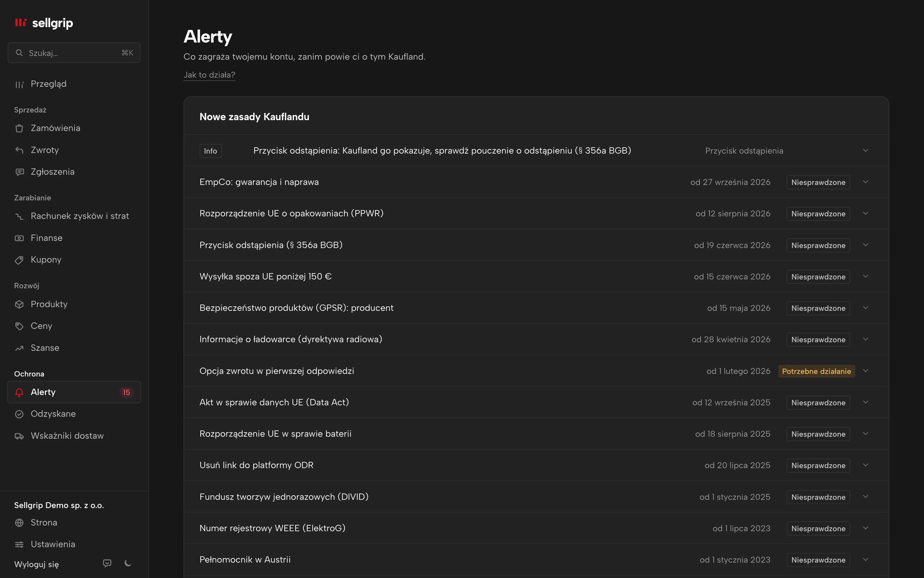Expand Rozporządzenie UE w sprawie baterii chevron
Screen dimensions: 924x578
coord(866,434)
